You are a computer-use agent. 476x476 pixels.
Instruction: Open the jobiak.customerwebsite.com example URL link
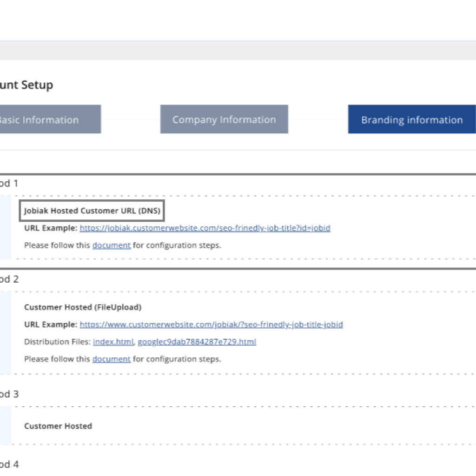point(205,228)
